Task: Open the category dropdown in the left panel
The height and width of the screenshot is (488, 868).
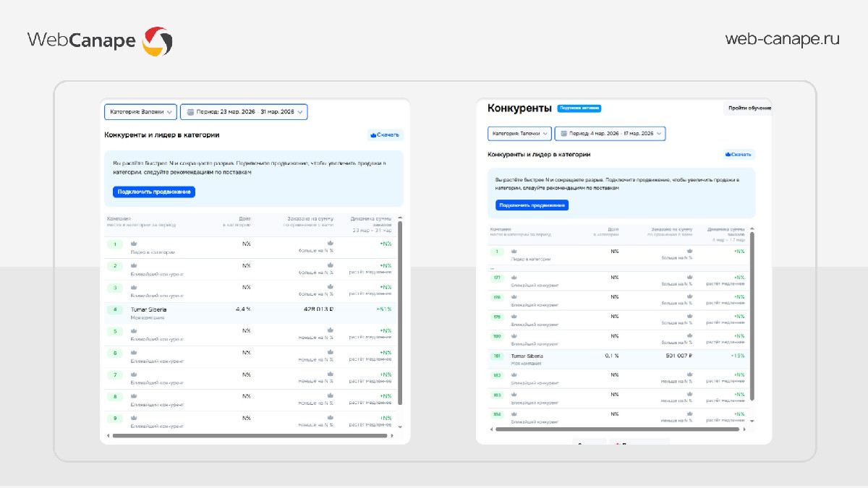Action: pyautogui.click(x=140, y=112)
